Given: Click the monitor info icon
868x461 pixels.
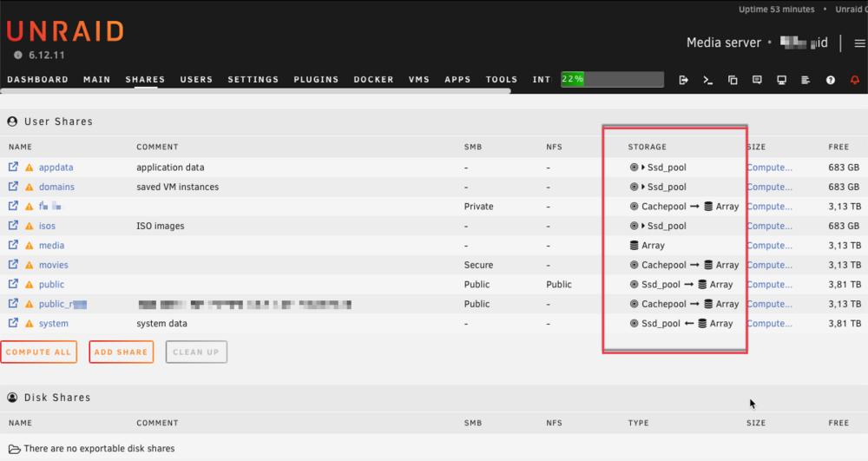Looking at the screenshot, I should 781,80.
